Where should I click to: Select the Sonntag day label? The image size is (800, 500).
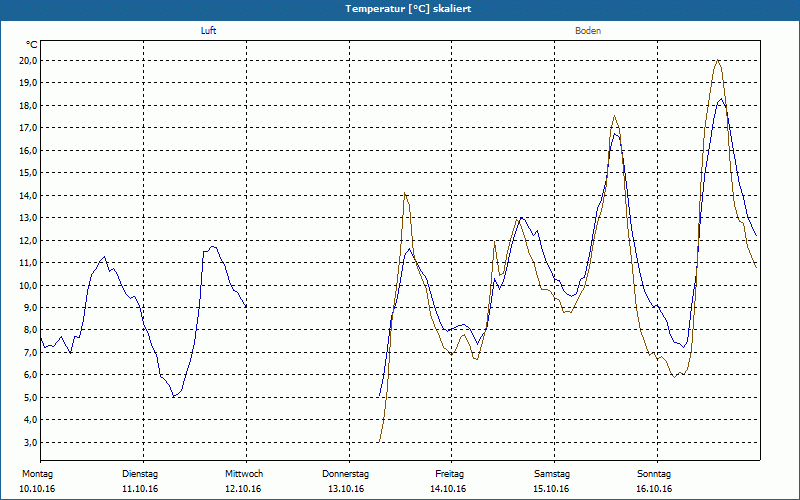tap(654, 474)
